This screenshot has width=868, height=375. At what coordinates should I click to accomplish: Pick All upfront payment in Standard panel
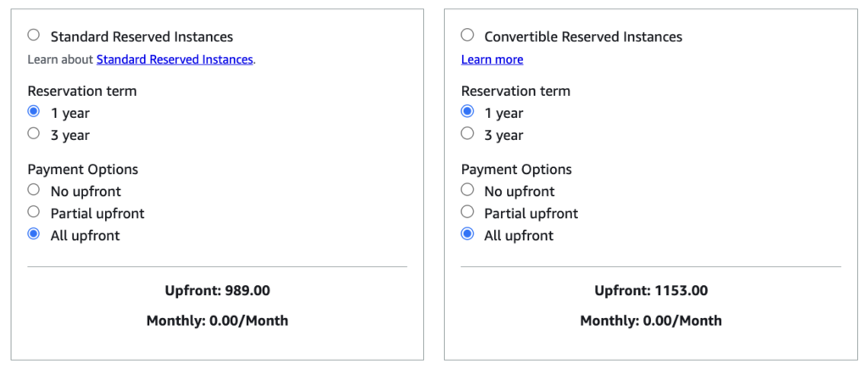[x=34, y=234]
